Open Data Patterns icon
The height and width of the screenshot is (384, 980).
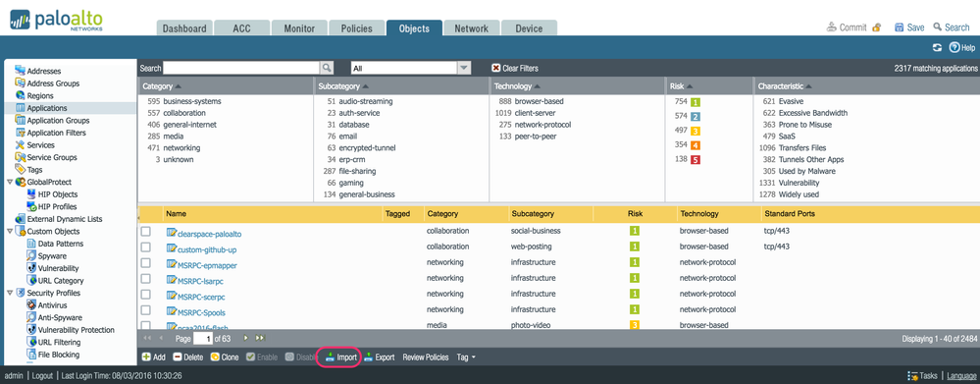pyautogui.click(x=31, y=244)
